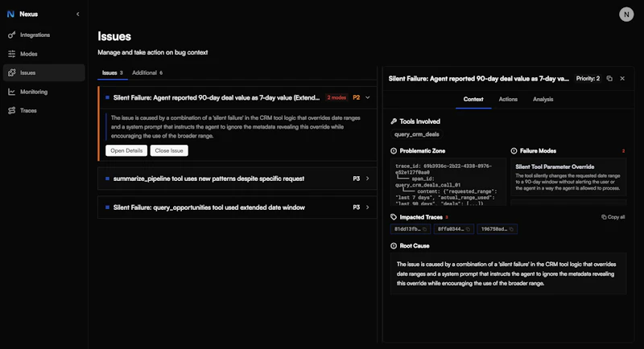Open the Silent Tool Parameter Override card
The height and width of the screenshot is (349, 644).
568,179
